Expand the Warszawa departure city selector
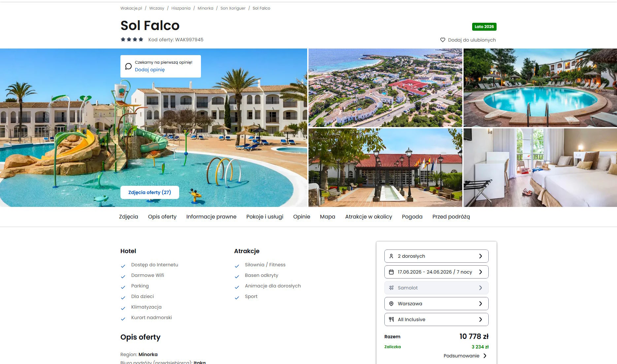Image resolution: width=617 pixels, height=364 pixels. [436, 304]
